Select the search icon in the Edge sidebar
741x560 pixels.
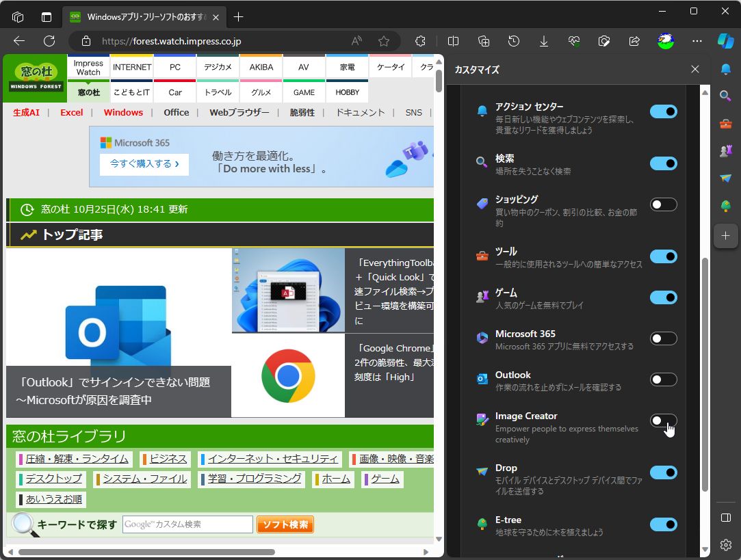[725, 96]
